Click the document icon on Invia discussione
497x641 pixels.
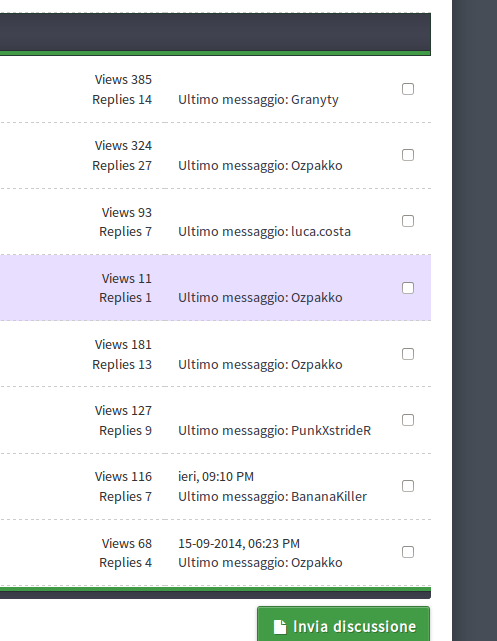click(x=280, y=627)
